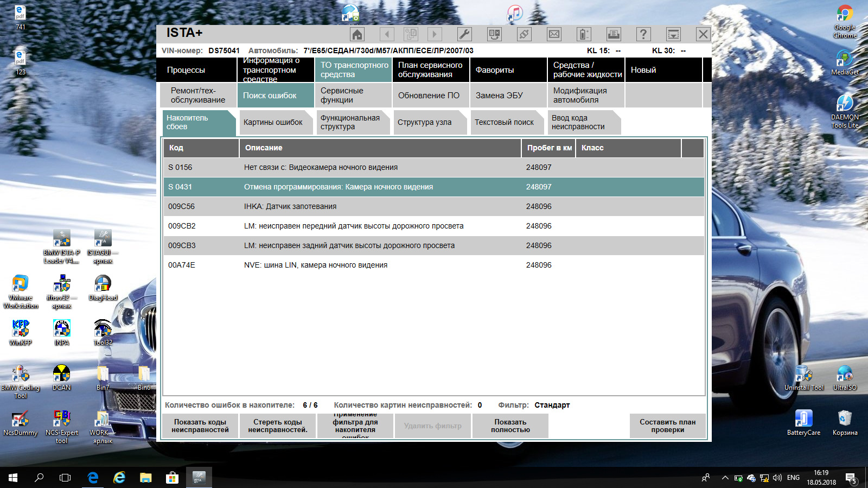Click the swap-panels icon in ISTA+ toolbar
Image resolution: width=868 pixels, height=488 pixels.
pos(494,34)
